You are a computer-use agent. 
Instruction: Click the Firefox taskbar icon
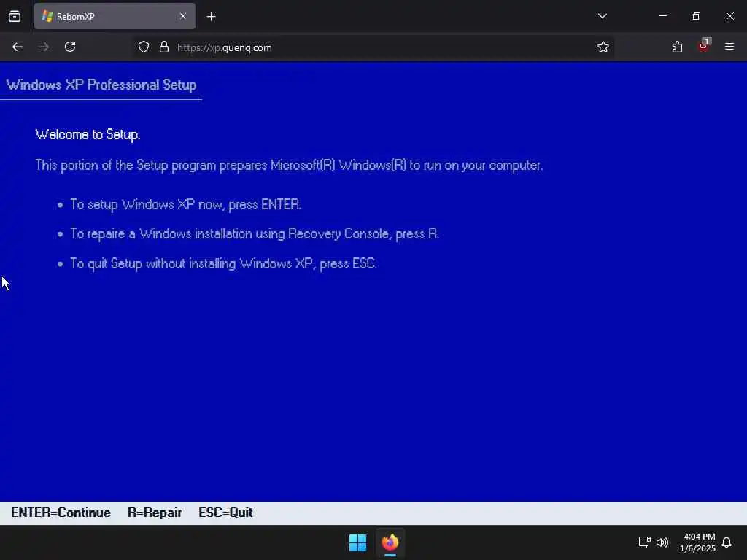click(390, 542)
